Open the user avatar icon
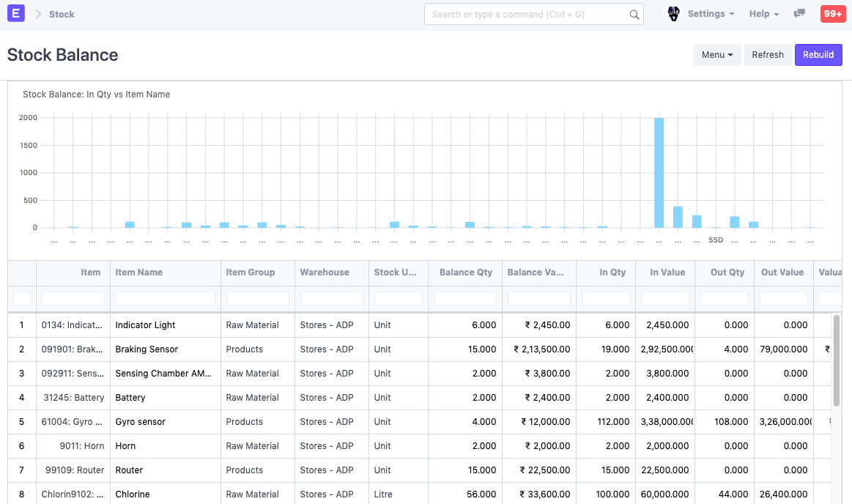The image size is (852, 504). point(673,14)
